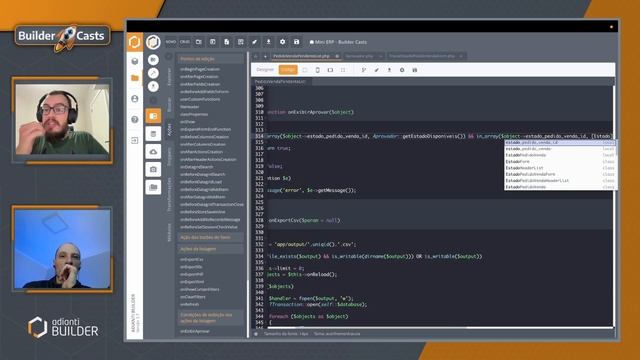This screenshot has height=360, width=640.
Task: Choose EstadoForm from autocomplete list
Action: [x=560, y=162]
